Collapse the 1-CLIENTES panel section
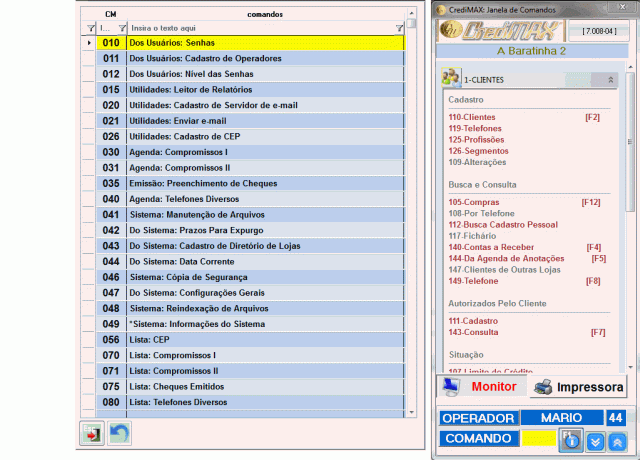Image resolution: width=640 pixels, height=460 pixels. pyautogui.click(x=611, y=79)
